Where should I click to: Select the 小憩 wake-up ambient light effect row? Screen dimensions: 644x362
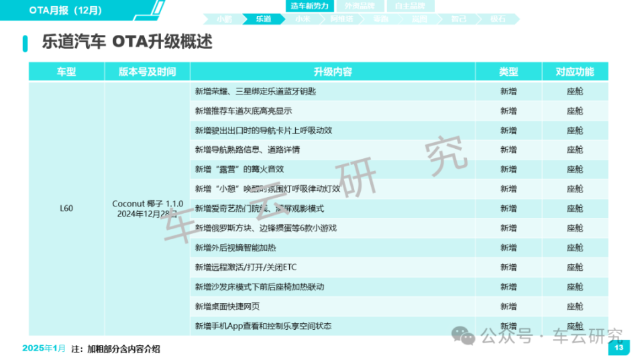tap(333, 189)
